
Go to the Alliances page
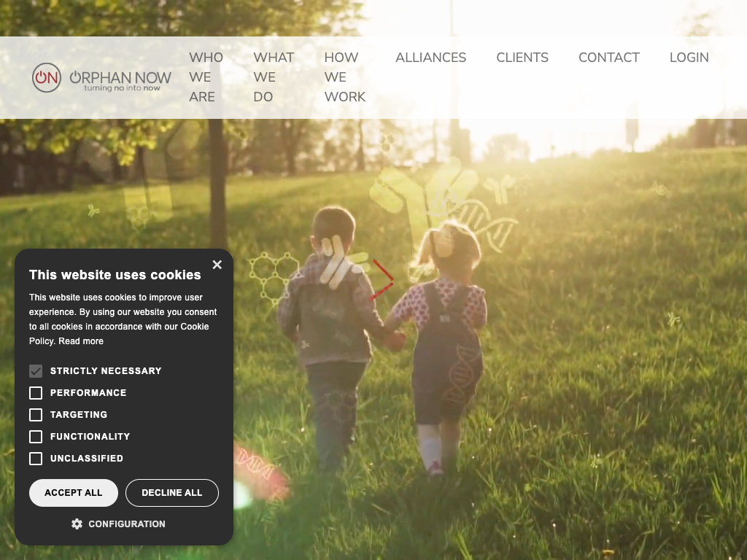[x=430, y=58]
